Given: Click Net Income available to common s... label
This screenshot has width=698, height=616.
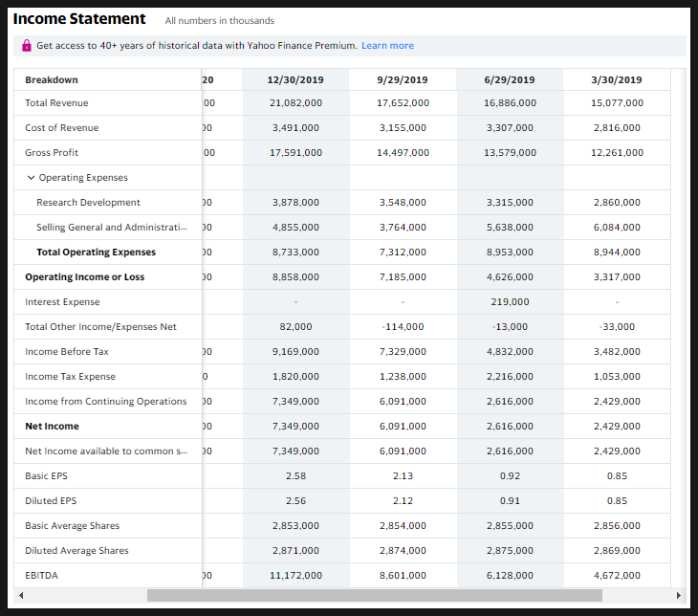Looking at the screenshot, I should tap(106, 451).
